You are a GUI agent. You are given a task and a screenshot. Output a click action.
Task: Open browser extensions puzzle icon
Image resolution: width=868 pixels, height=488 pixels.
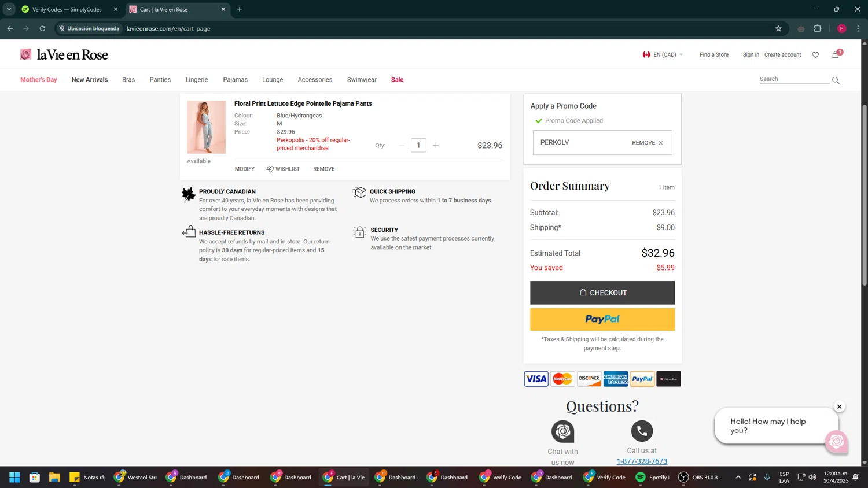[x=818, y=28]
